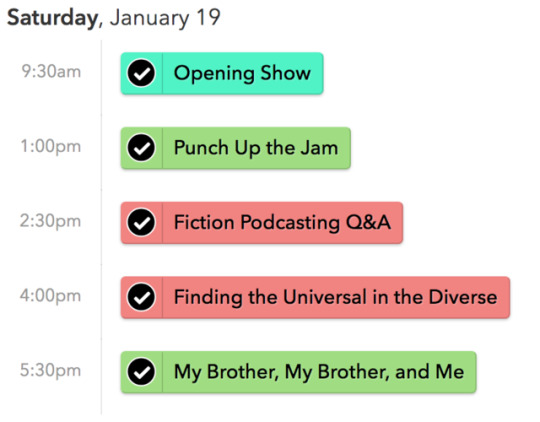Click the vertical timeline divider line
This screenshot has height=422, width=540.
point(101,227)
